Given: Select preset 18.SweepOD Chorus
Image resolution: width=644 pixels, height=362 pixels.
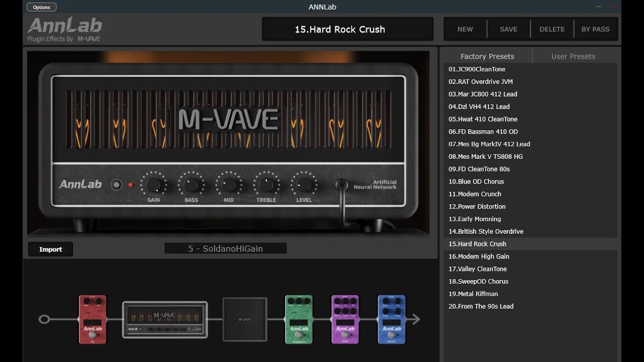Looking at the screenshot, I should coord(530,282).
